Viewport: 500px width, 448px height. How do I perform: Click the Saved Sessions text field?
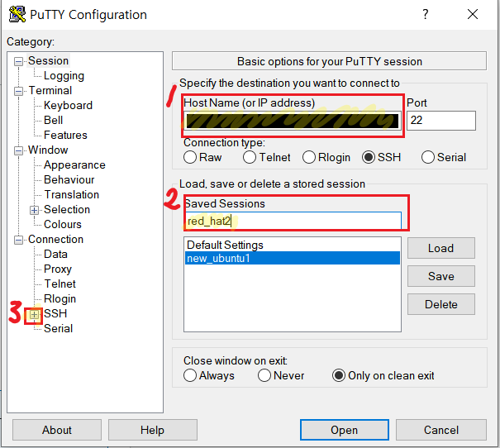(292, 221)
